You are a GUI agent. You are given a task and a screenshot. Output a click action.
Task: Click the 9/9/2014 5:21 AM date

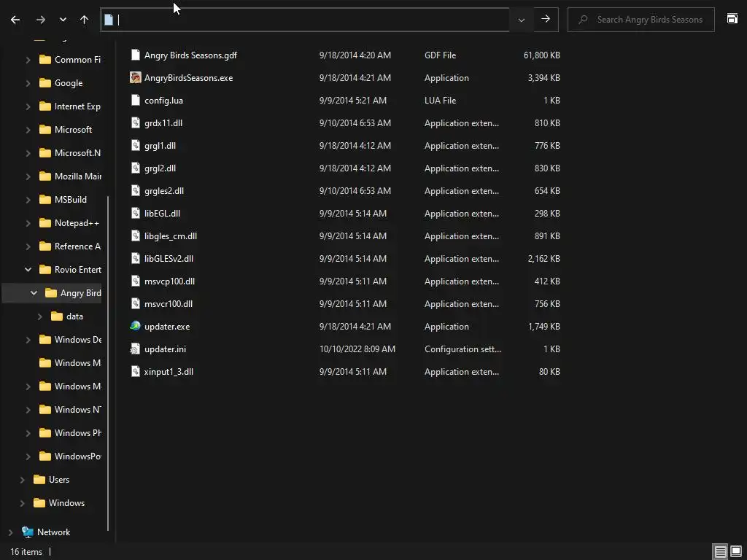(353, 101)
